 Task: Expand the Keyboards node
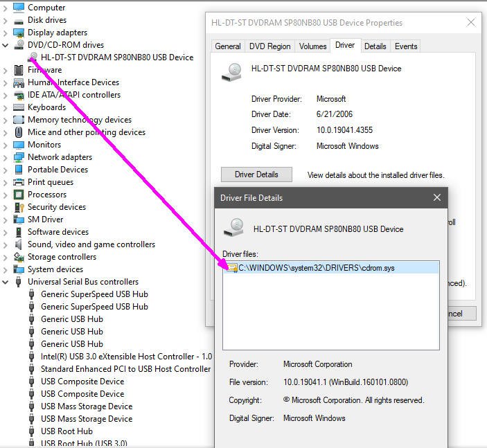(x=5, y=108)
